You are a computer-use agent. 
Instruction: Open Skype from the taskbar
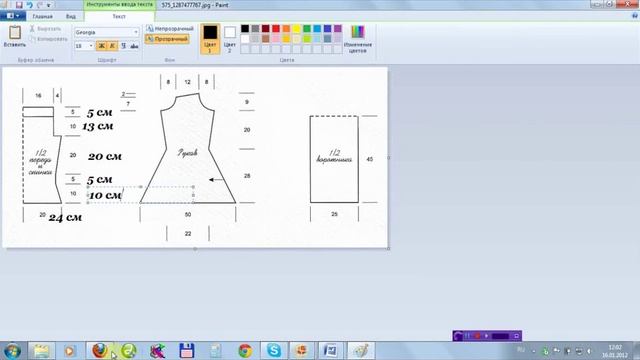pyautogui.click(x=274, y=351)
